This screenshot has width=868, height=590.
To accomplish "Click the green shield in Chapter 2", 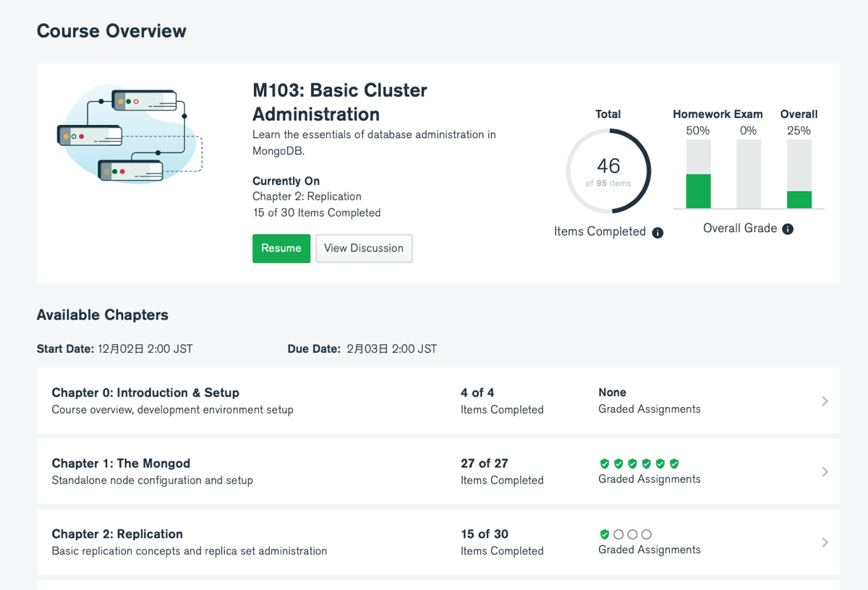I will [605, 534].
